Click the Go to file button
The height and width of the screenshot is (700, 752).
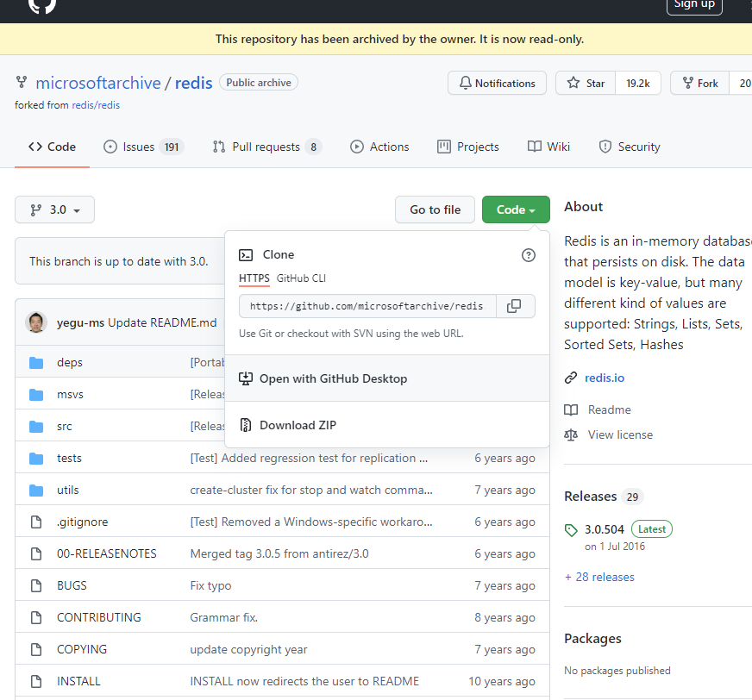click(x=435, y=209)
